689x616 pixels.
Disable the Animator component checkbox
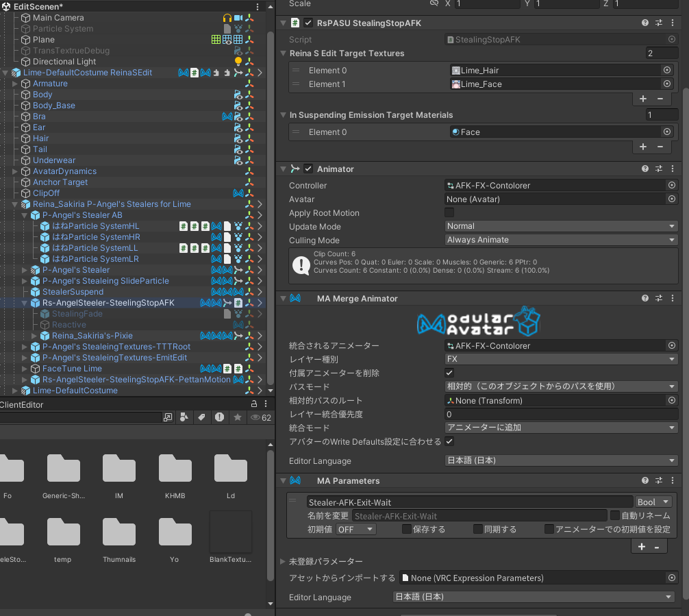point(308,169)
